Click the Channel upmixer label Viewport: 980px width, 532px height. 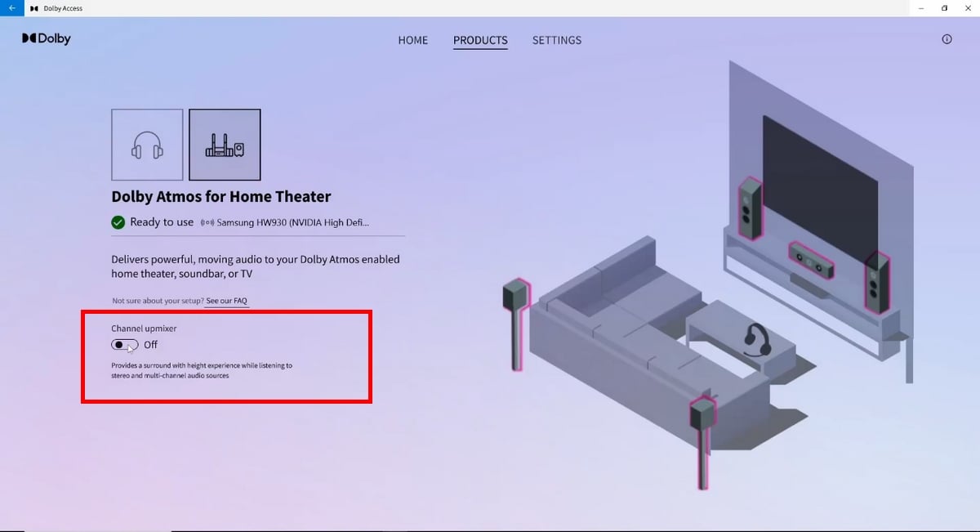(144, 329)
